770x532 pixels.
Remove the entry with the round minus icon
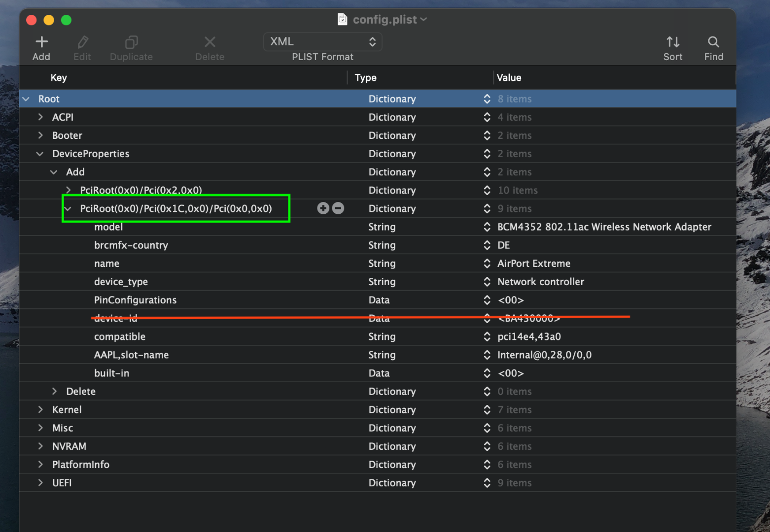338,208
